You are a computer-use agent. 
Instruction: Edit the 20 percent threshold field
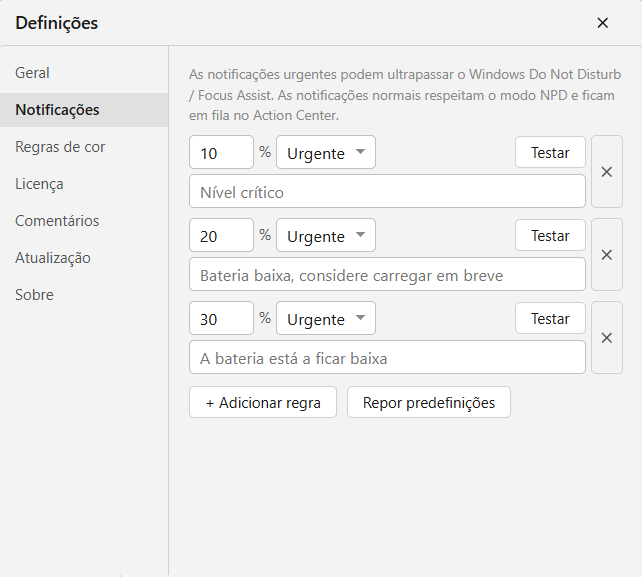click(221, 235)
